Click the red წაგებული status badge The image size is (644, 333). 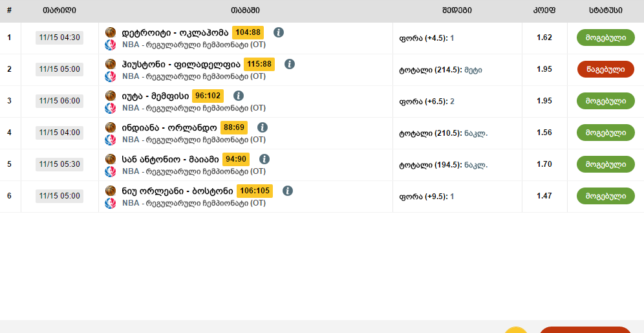605,69
